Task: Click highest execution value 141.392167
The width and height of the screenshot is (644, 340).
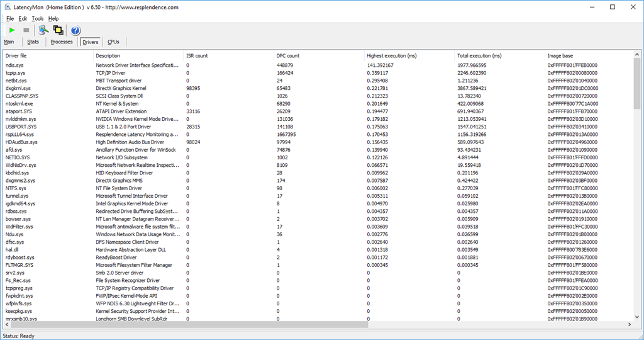Action: pyautogui.click(x=380, y=65)
